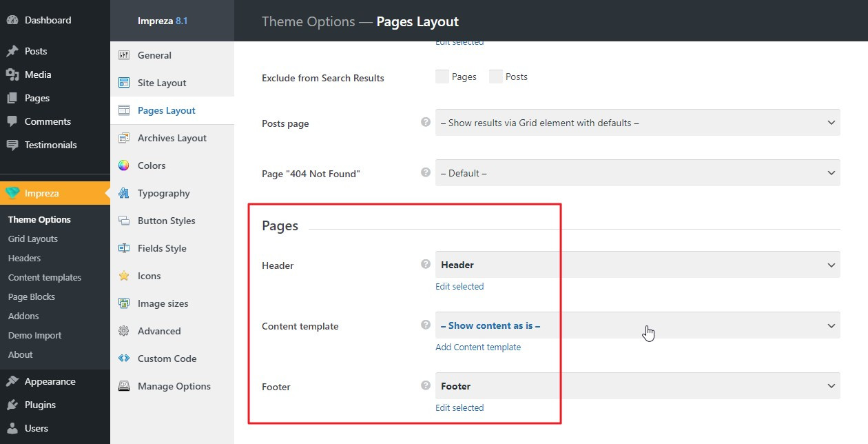The height and width of the screenshot is (444, 868).
Task: Click help icon next to Page 404
Action: 426,172
